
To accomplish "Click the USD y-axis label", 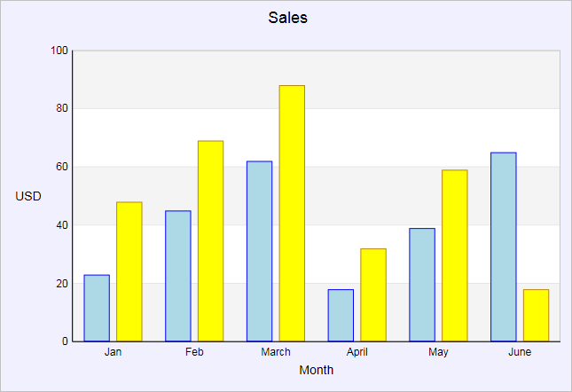I will [28, 196].
